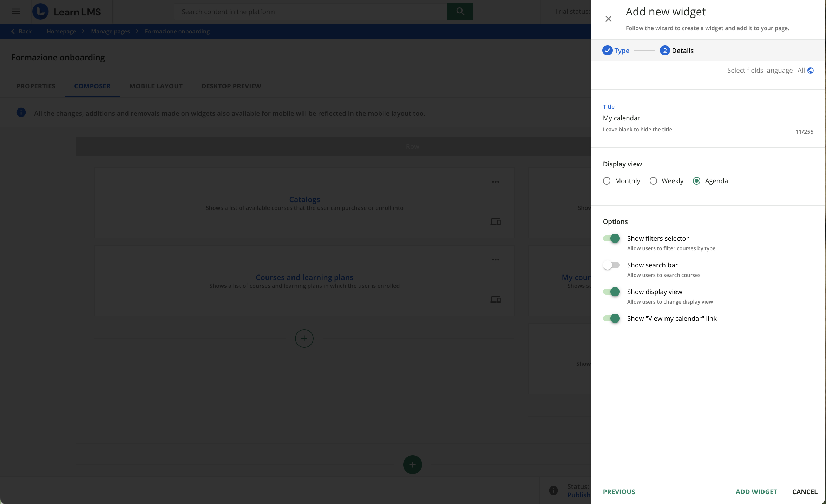Click the green search magnifier button
The image size is (826, 504).
[460, 12]
